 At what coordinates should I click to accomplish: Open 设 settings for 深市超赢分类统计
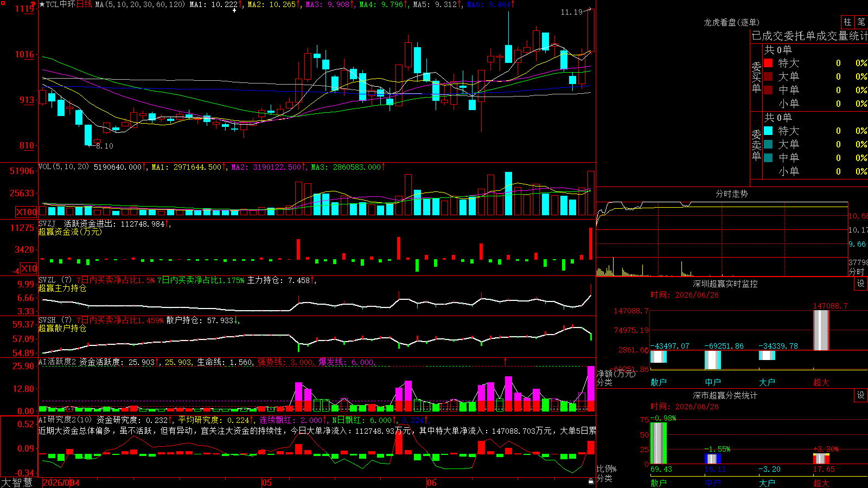click(x=861, y=395)
